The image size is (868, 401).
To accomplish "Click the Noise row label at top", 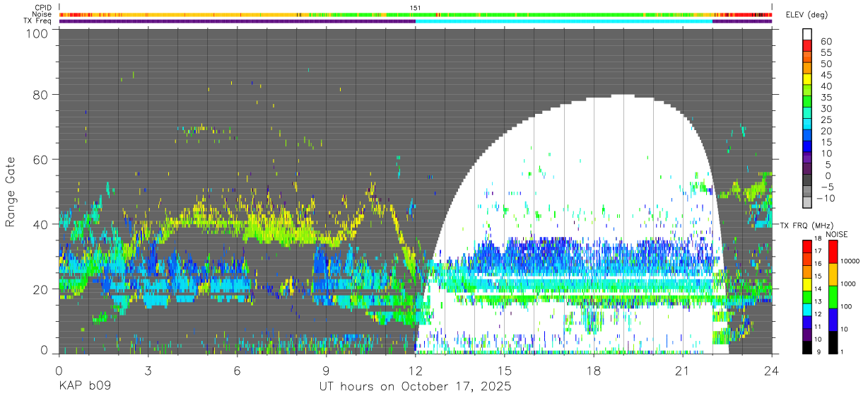I will (42, 14).
